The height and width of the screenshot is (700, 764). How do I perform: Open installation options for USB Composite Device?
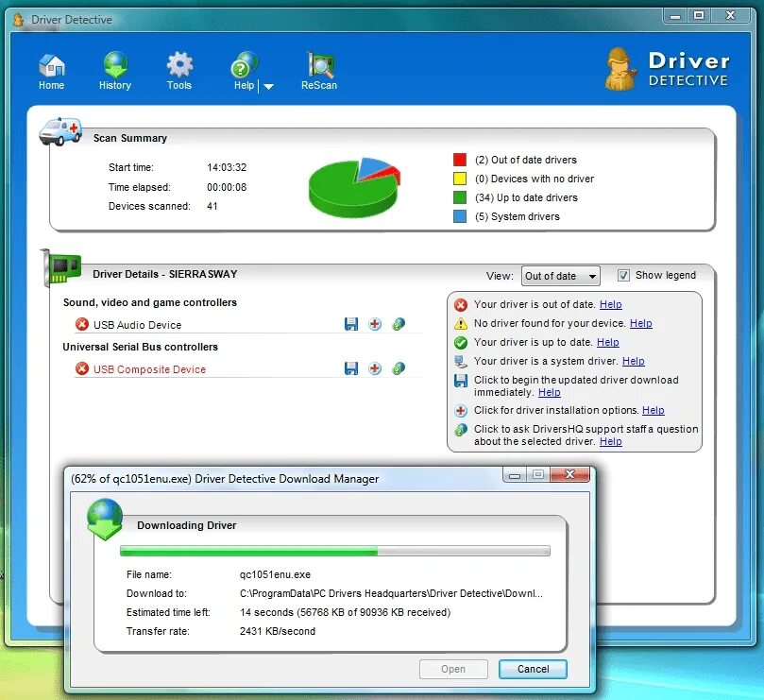375,368
